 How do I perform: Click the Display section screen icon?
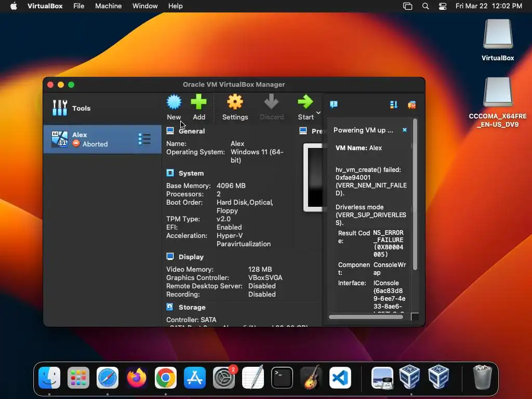coord(170,257)
